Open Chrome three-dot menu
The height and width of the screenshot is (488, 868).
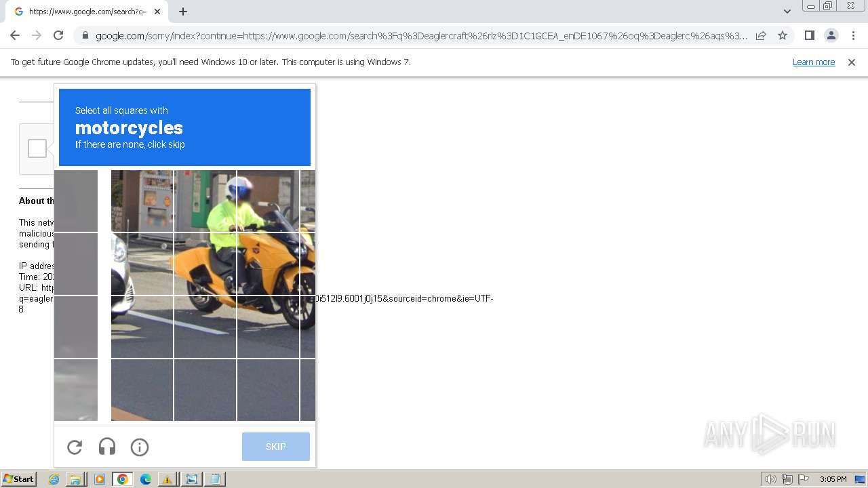[853, 35]
